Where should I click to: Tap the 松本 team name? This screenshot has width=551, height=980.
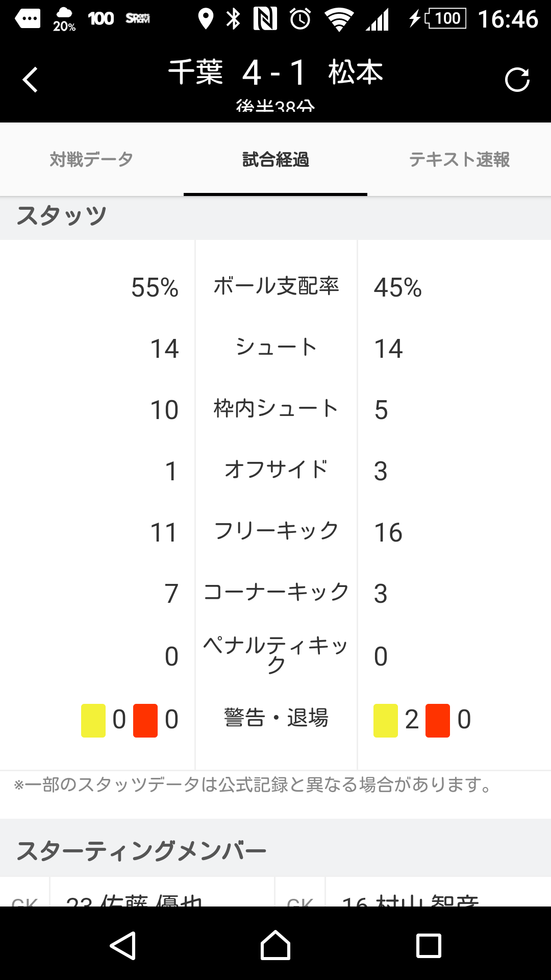click(356, 72)
